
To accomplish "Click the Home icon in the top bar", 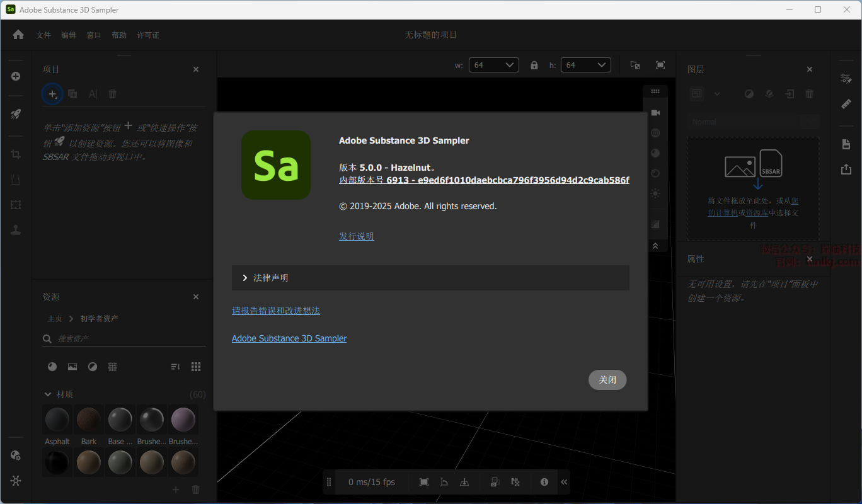I will click(18, 35).
